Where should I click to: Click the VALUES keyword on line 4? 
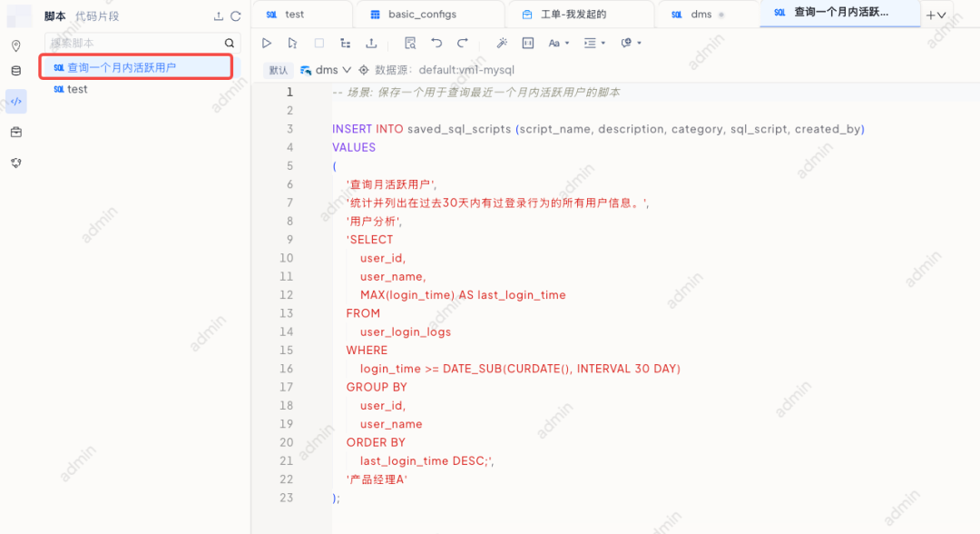pos(354,147)
